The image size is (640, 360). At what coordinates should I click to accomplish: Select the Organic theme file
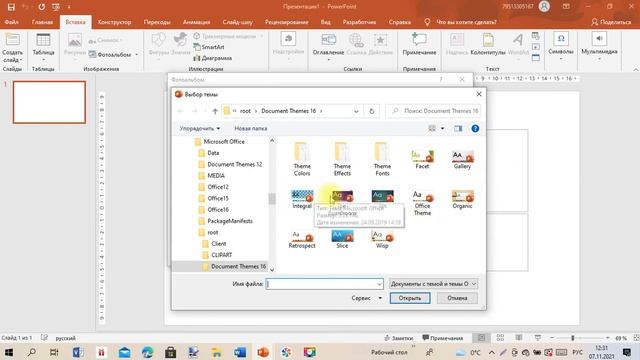click(462, 200)
